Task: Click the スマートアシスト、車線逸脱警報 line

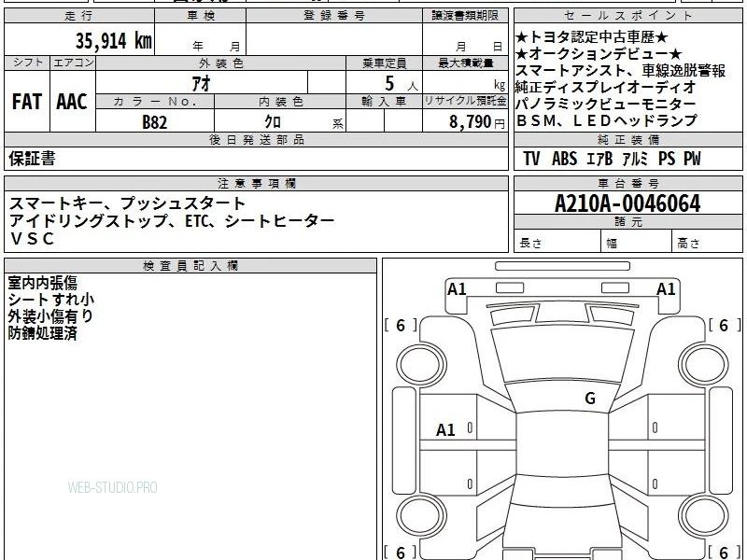Action: pos(620,71)
